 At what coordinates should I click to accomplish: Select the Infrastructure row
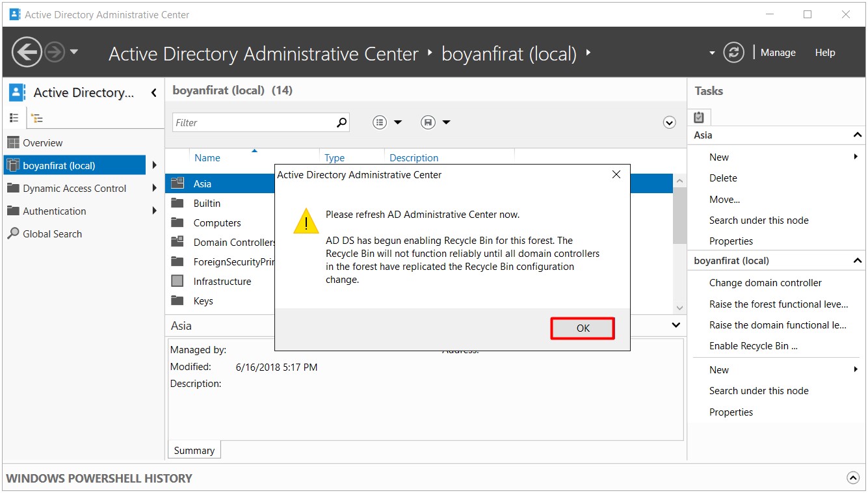pyautogui.click(x=221, y=282)
